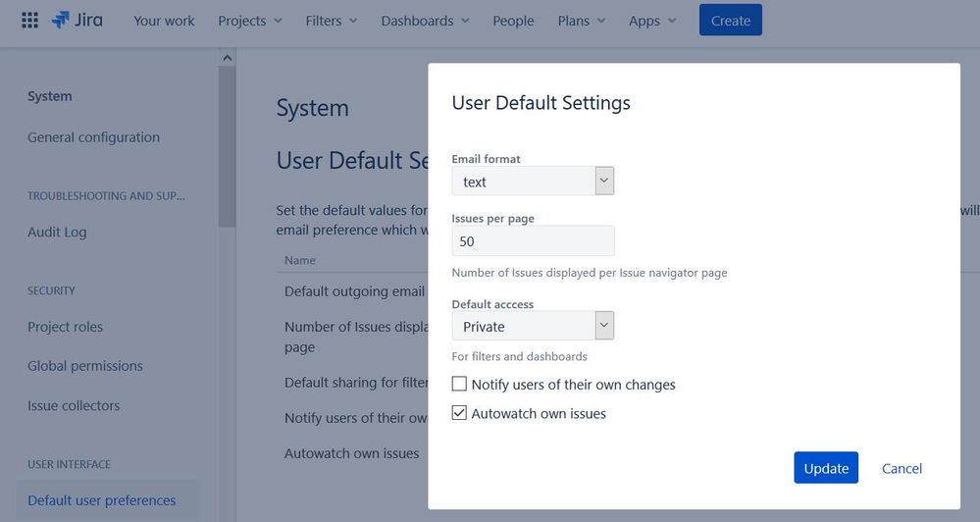The width and height of the screenshot is (980, 522).
Task: Open the Apps menu
Action: [x=652, y=21]
